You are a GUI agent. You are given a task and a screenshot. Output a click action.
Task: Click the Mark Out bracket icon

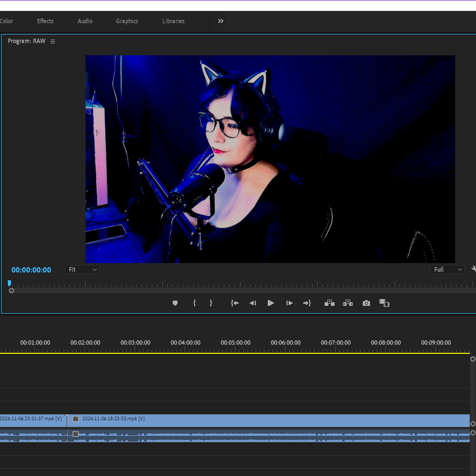coord(211,303)
